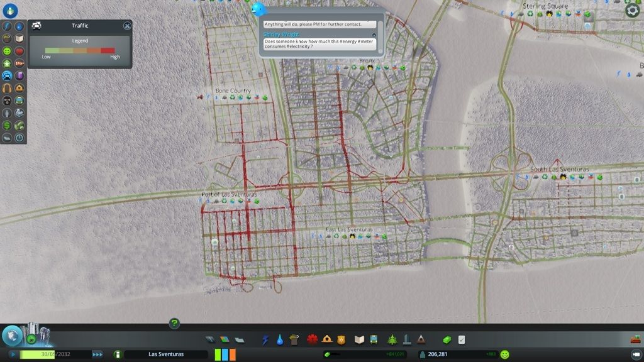Open the Unique Buildings menu
Screen dimensions: 644x362
point(407,340)
